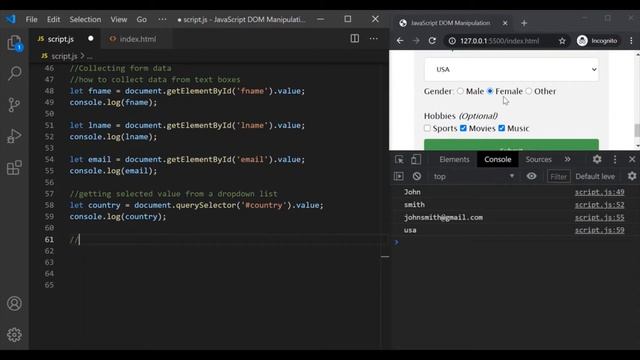Uncheck the Music hobby checkbox
Viewport: 640px width, 360px height.
point(502,128)
